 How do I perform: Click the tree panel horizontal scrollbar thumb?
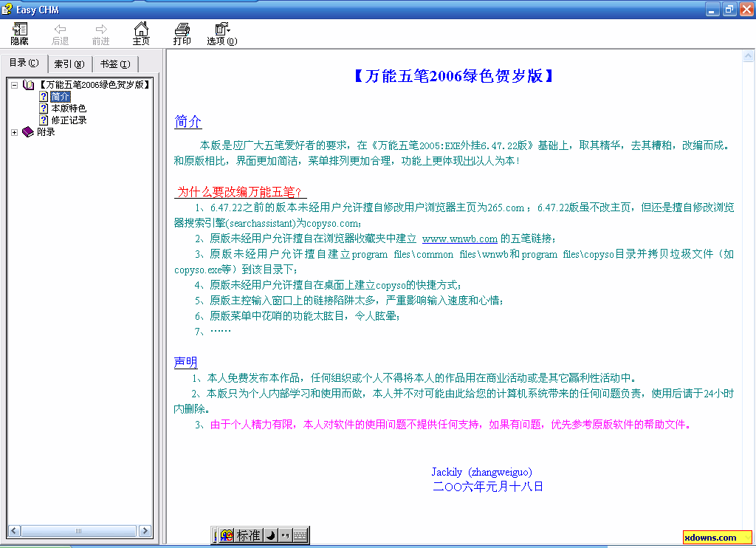tap(78, 530)
